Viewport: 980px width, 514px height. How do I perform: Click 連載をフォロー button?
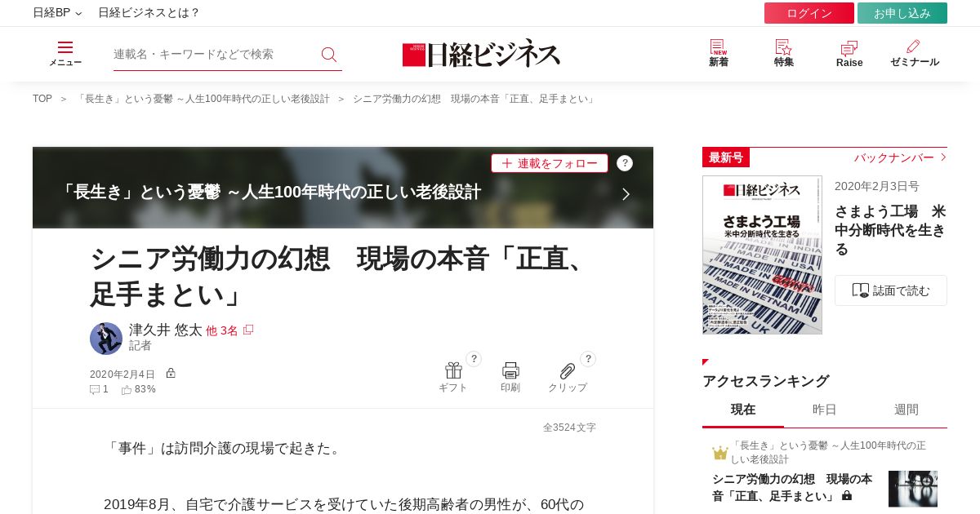tap(550, 163)
